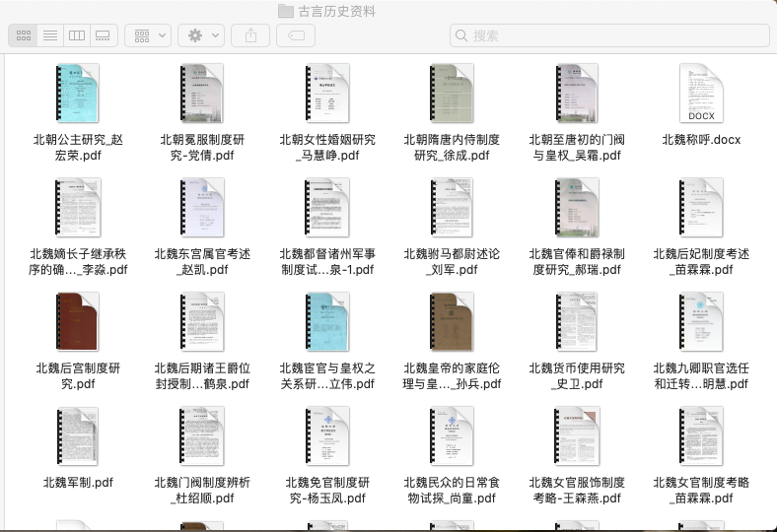Open the gear action menu

201,35
